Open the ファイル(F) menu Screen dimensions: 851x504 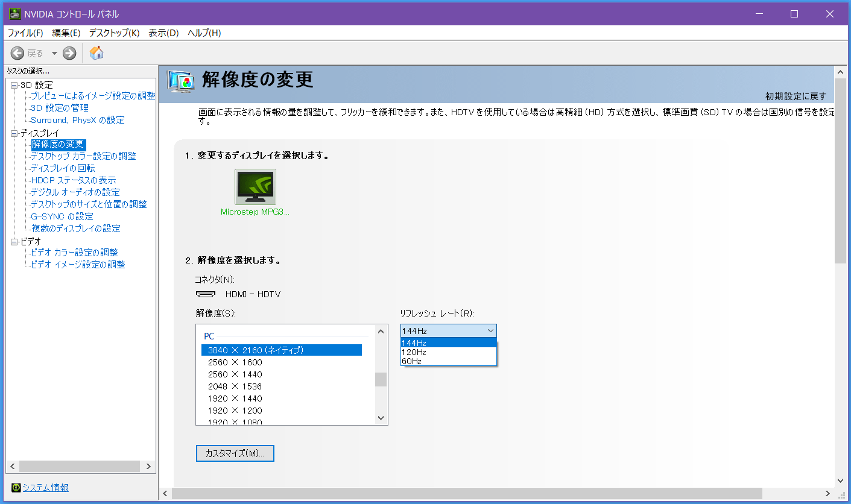[x=25, y=33]
